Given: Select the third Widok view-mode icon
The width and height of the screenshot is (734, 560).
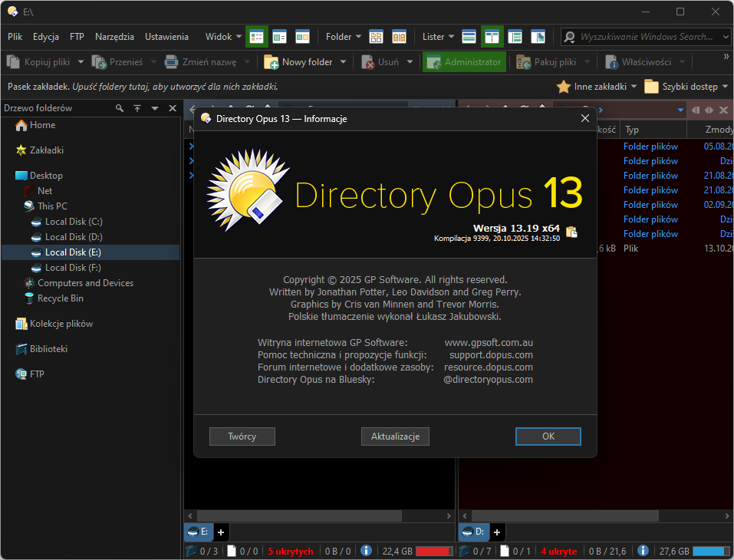Looking at the screenshot, I should point(302,37).
